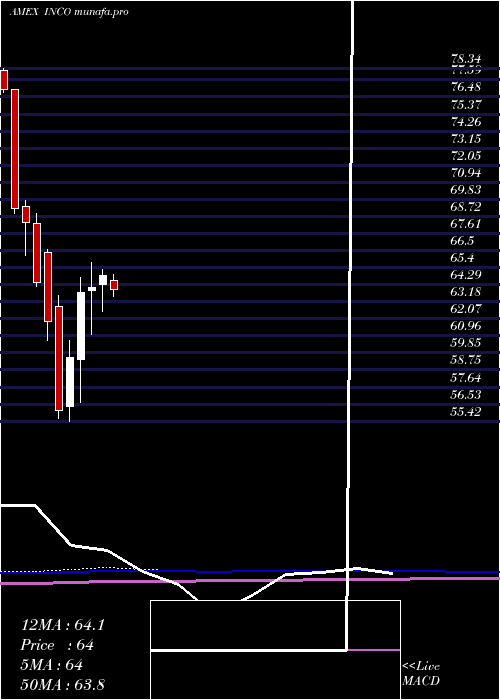Viewport: 500px width, 700px height.
Task: Click the 12MA : 64.1 readout
Action: [x=63, y=625]
